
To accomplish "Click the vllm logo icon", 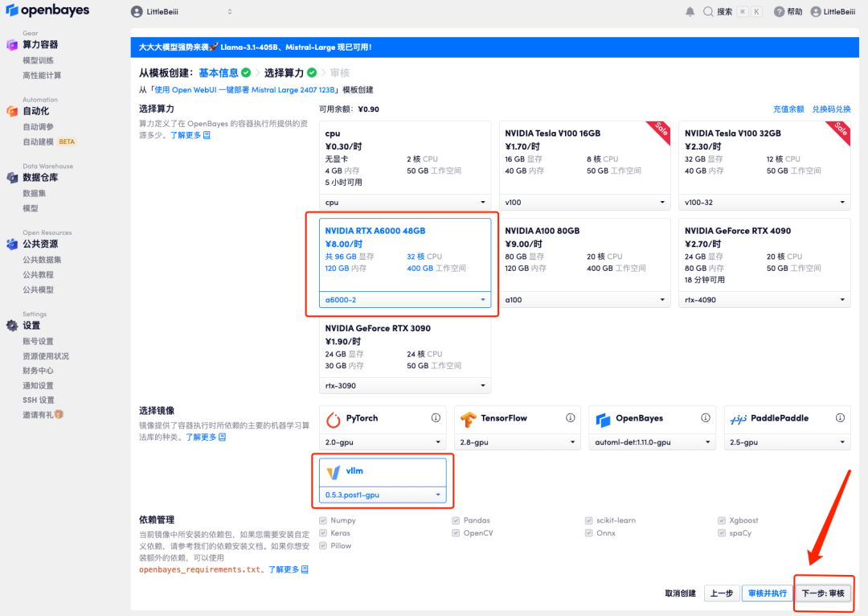I will pos(334,473).
